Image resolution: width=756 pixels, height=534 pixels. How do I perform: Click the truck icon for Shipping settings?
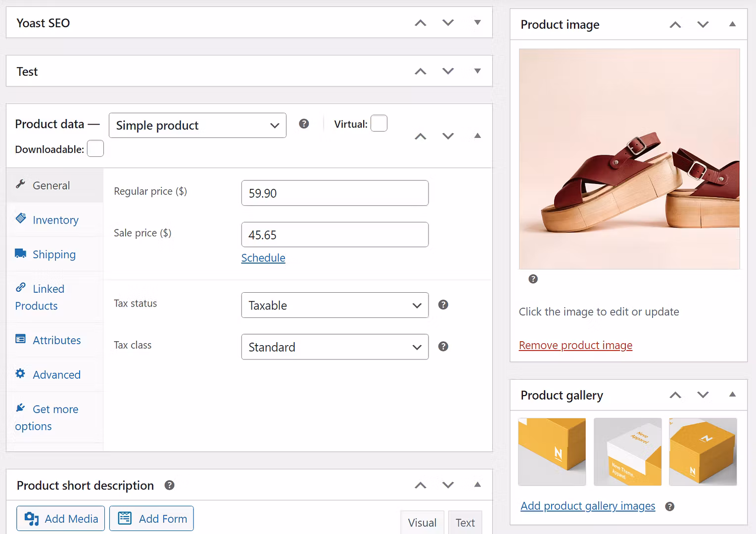[21, 253]
